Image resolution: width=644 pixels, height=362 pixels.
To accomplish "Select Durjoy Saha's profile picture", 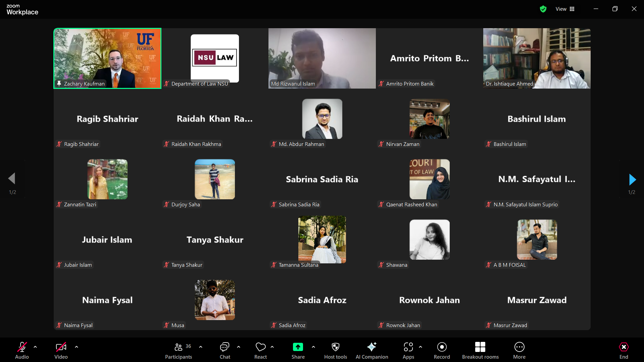I will [215, 179].
